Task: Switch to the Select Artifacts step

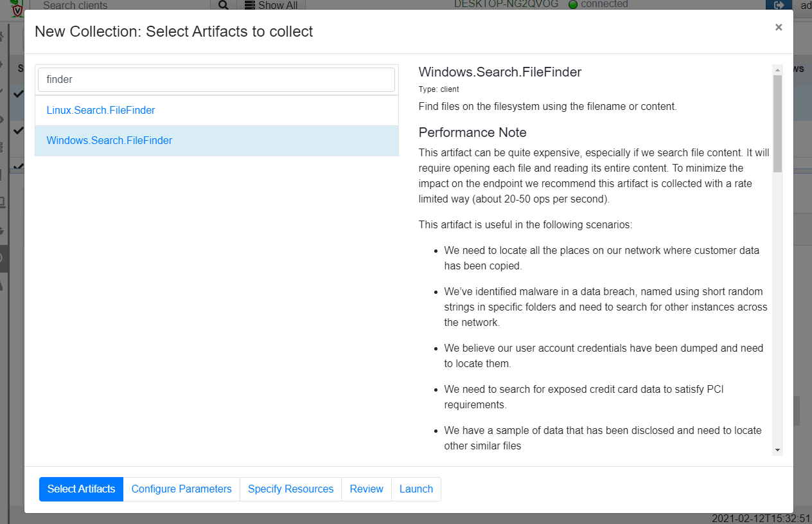Action: pyautogui.click(x=81, y=489)
